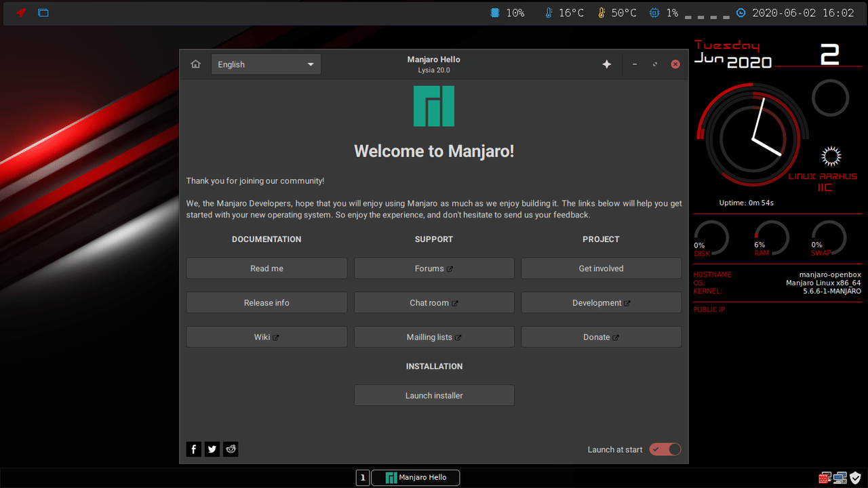Open Release info
The height and width of the screenshot is (488, 868).
point(267,303)
